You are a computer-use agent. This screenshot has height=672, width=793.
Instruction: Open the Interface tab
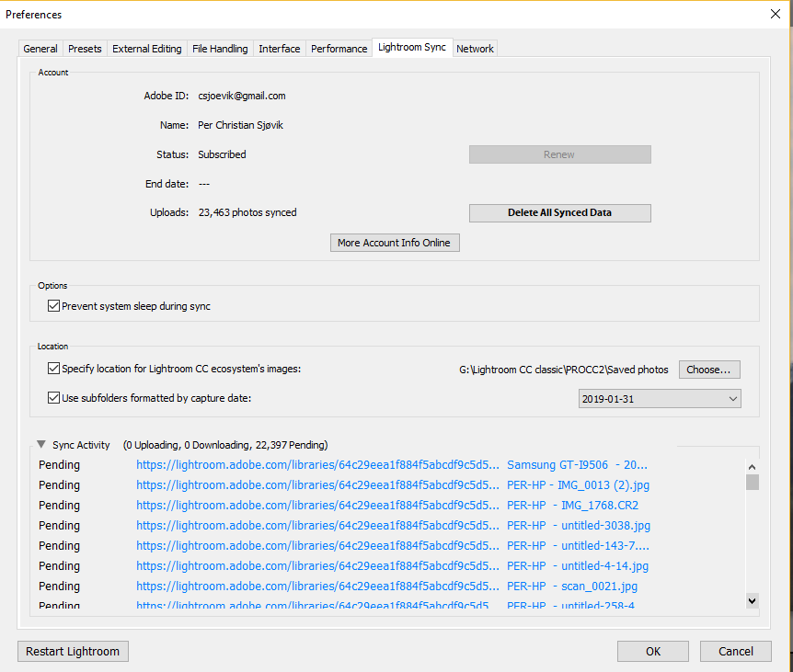click(x=279, y=48)
